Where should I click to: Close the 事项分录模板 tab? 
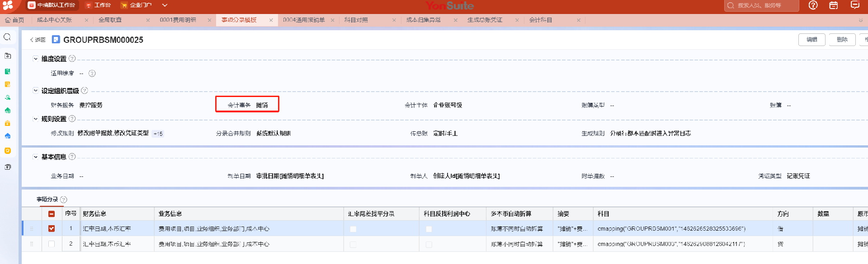(271, 20)
